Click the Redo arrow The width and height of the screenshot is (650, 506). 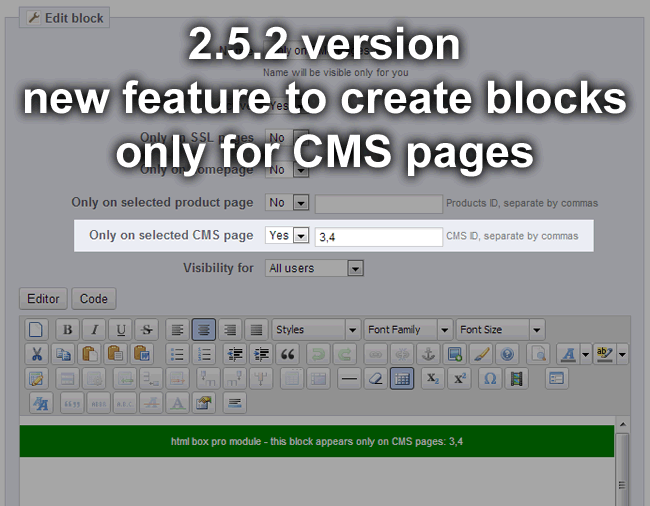pyautogui.click(x=345, y=354)
